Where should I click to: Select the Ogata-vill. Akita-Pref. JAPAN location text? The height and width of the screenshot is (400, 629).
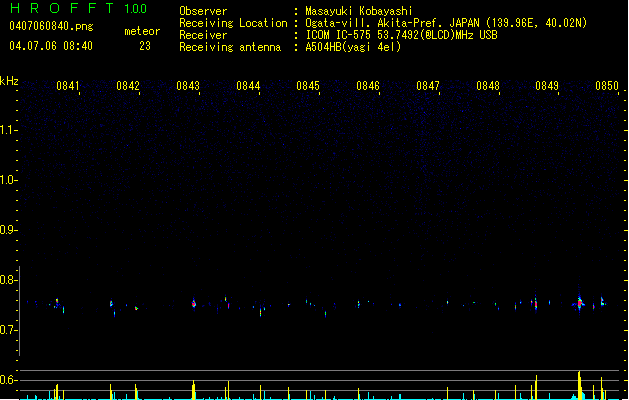point(446,23)
